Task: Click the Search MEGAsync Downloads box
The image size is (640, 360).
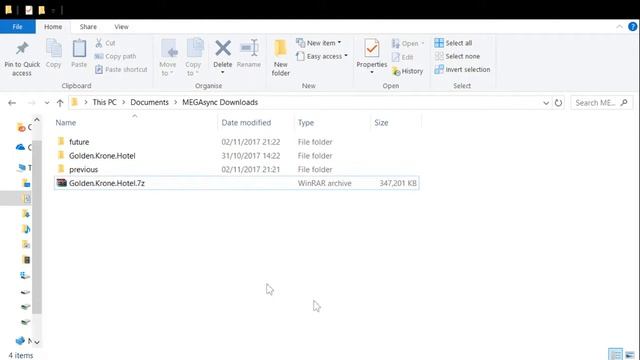Action: [602, 103]
